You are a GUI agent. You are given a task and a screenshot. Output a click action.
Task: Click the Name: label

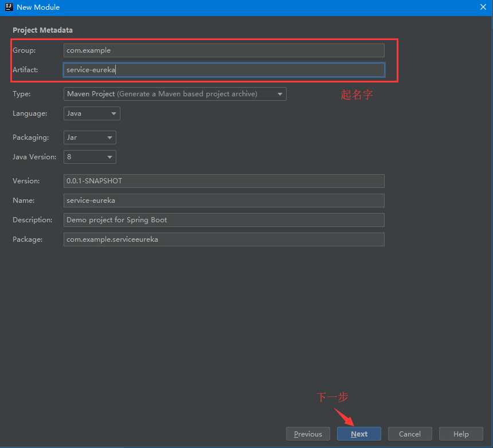pos(24,201)
